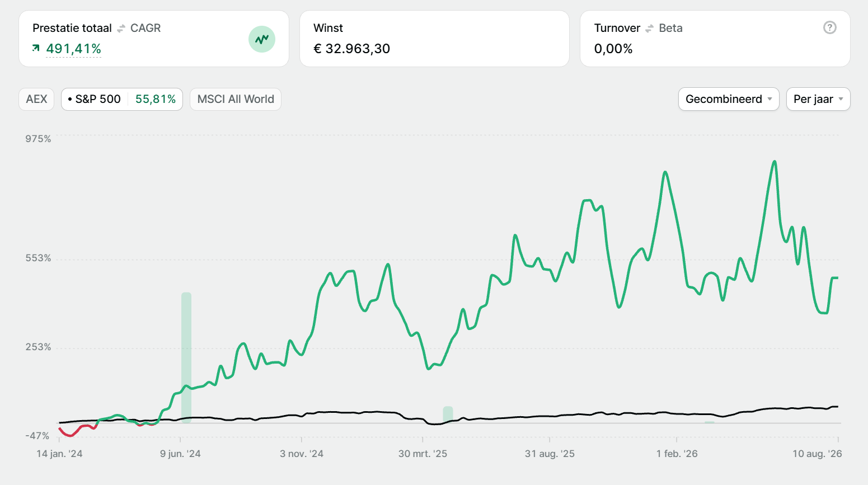868x485 pixels.
Task: Click the 0,00% Turnover value
Action: pos(613,49)
